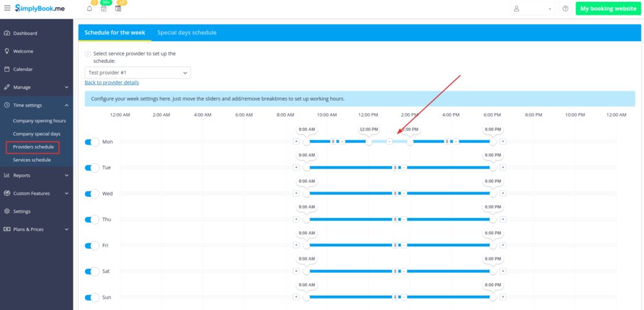
Task: Select Providers schedule in sidebar
Action: point(33,147)
